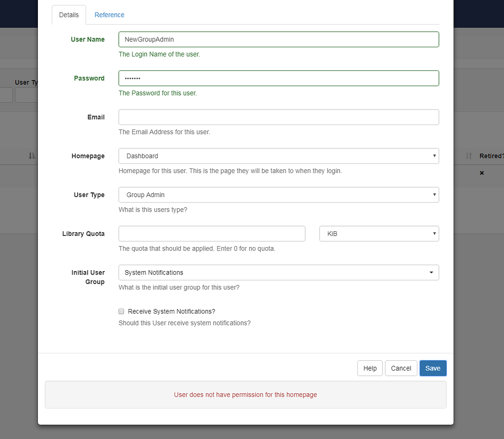Click the homepage permission error message

[246, 395]
